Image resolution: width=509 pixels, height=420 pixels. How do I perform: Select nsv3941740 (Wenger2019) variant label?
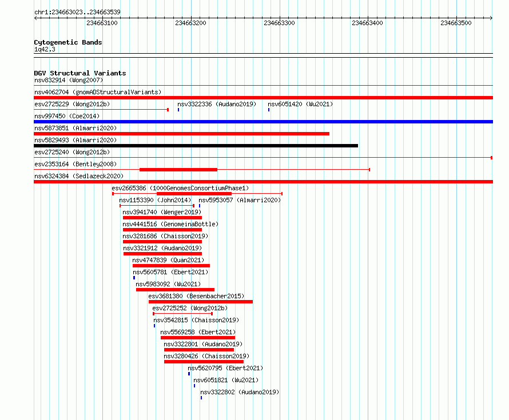[162, 212]
